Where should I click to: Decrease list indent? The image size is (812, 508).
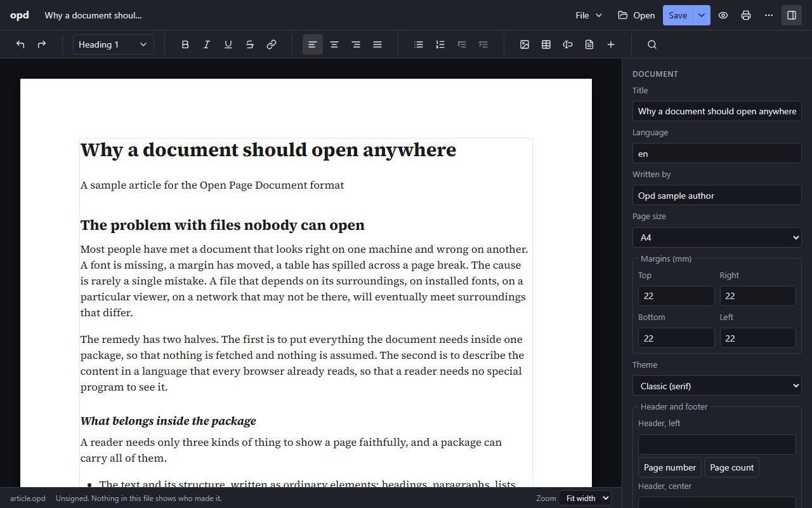[462, 44]
